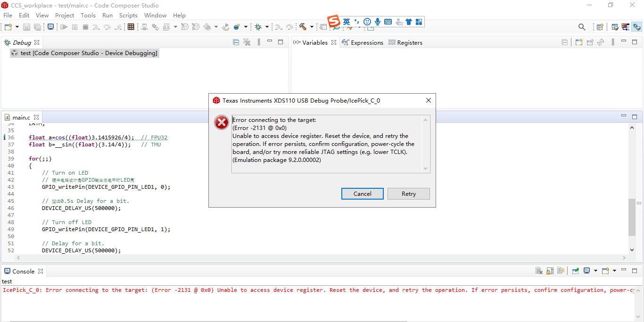Click Cancel in the error dialog

[x=363, y=193]
